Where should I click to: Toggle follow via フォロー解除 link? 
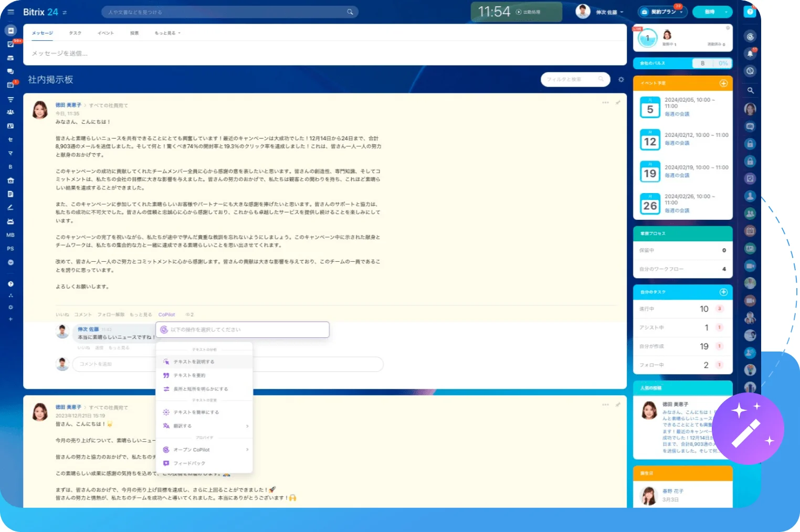click(111, 315)
